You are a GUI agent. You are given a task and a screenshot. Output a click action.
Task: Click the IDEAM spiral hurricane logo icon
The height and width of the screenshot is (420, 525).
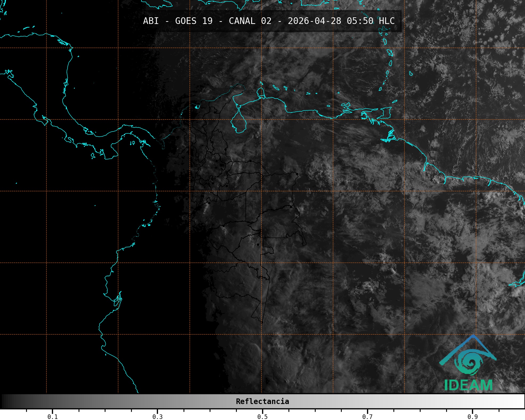(469, 362)
